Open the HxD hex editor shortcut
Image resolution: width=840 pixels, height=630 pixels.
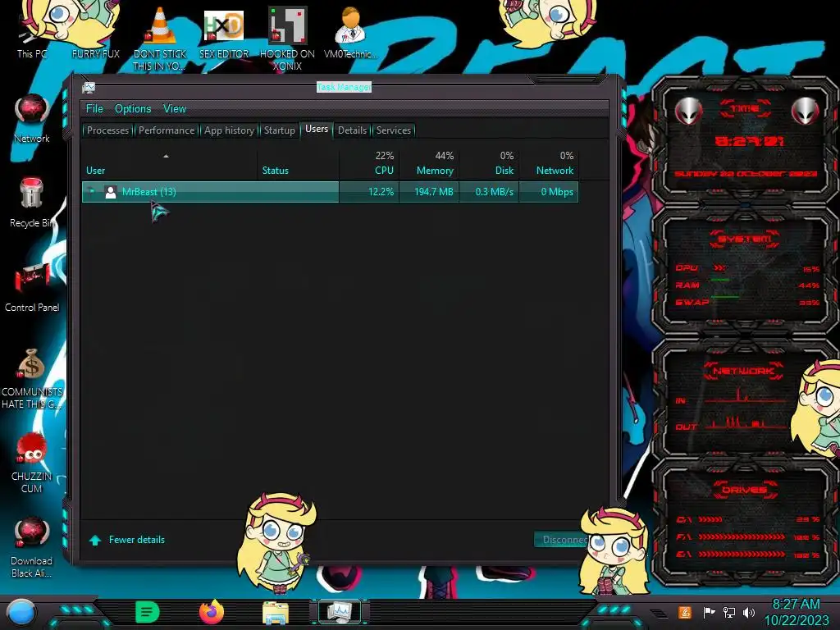224,32
